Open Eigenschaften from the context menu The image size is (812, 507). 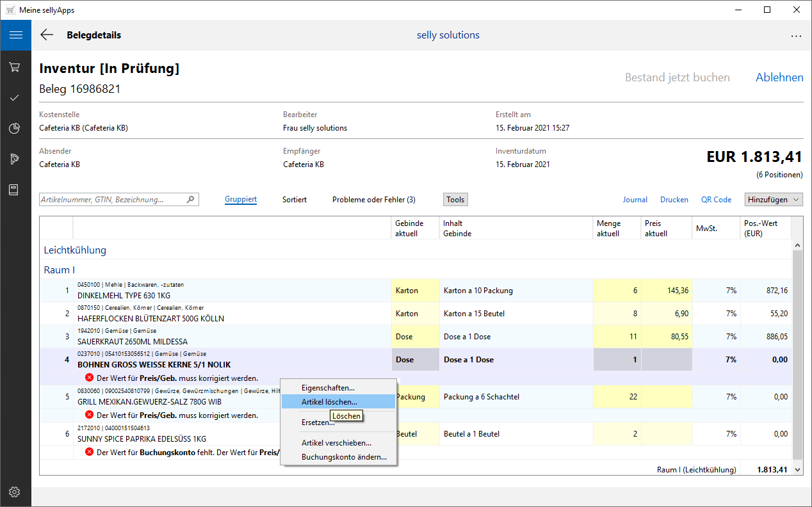[328, 388]
